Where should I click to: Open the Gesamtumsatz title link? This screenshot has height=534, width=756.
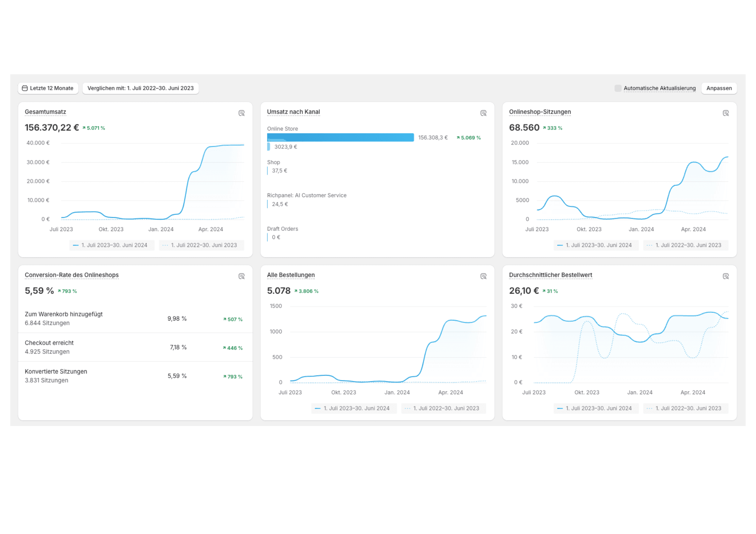pyautogui.click(x=45, y=112)
